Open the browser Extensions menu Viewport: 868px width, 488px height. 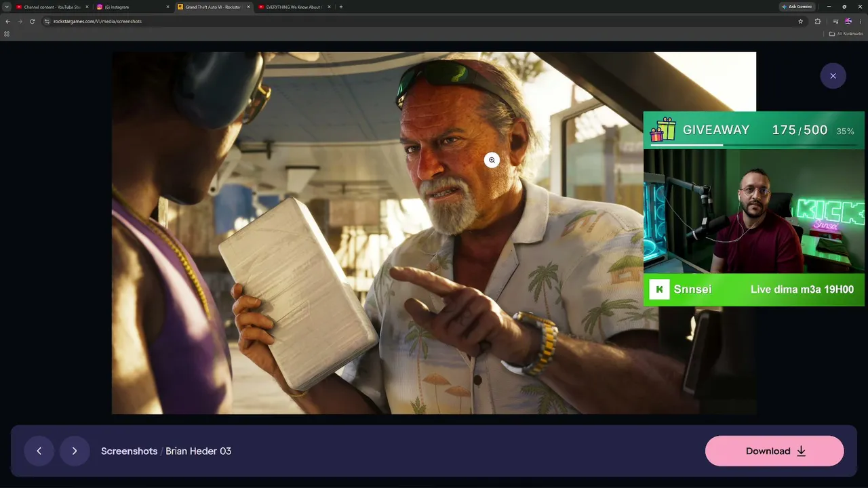[x=817, y=21]
